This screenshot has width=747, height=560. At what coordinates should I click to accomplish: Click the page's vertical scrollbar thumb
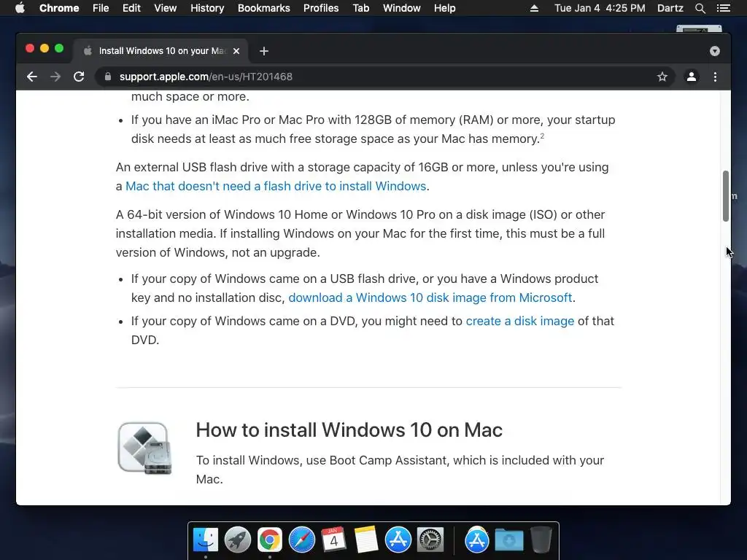726,195
